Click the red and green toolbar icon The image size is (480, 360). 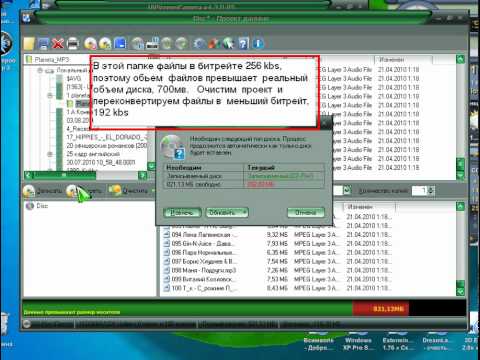click(x=214, y=44)
